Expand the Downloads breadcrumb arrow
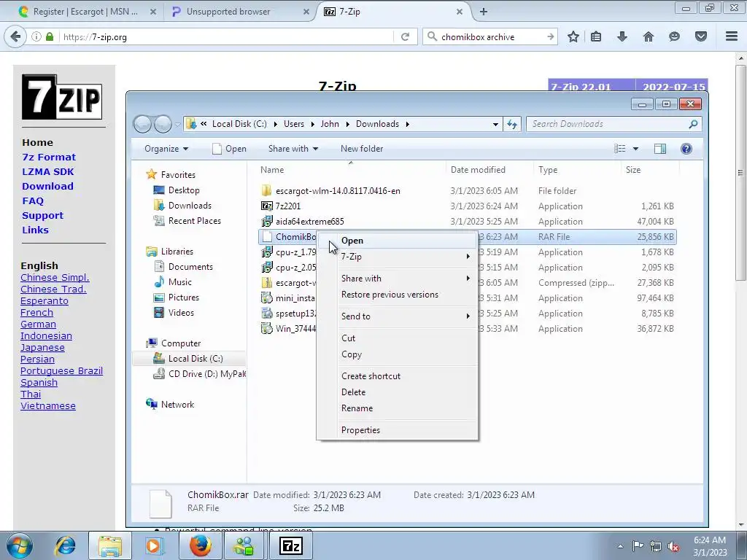This screenshot has width=747, height=560. coord(407,124)
